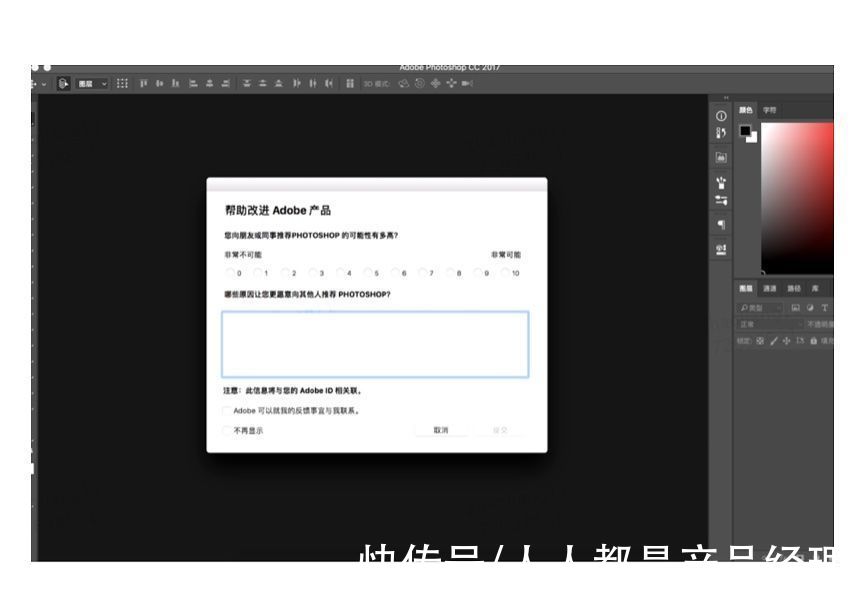
Task: Click the white background color swatch
Action: (x=754, y=139)
